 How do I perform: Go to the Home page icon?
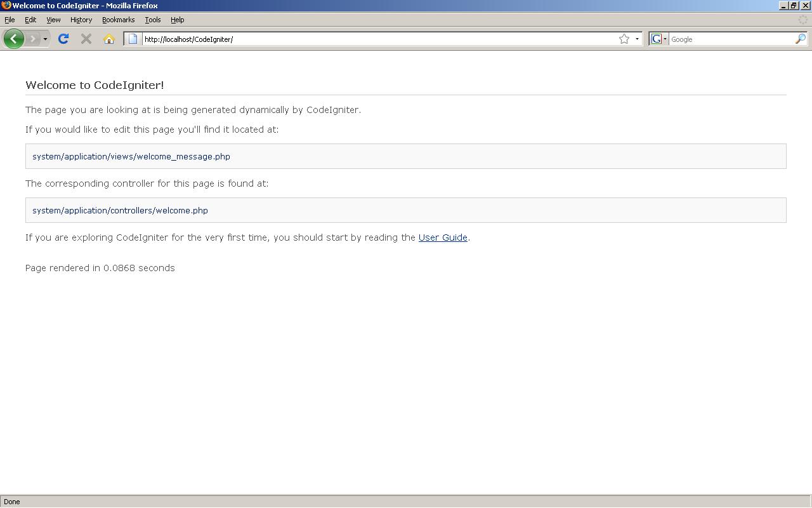[x=109, y=39]
